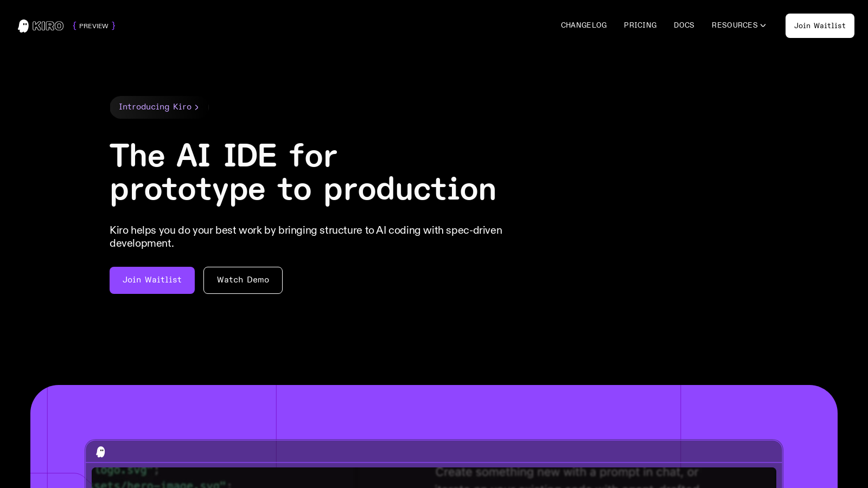
Task: Click the purple Join Waitlist hero button
Action: (152, 280)
